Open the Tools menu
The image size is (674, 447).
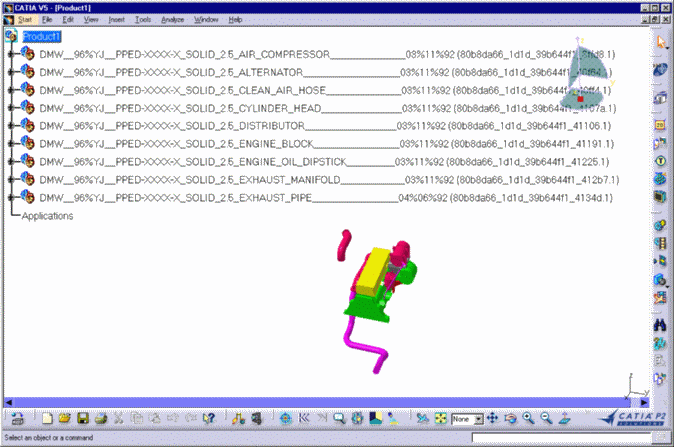(x=143, y=19)
